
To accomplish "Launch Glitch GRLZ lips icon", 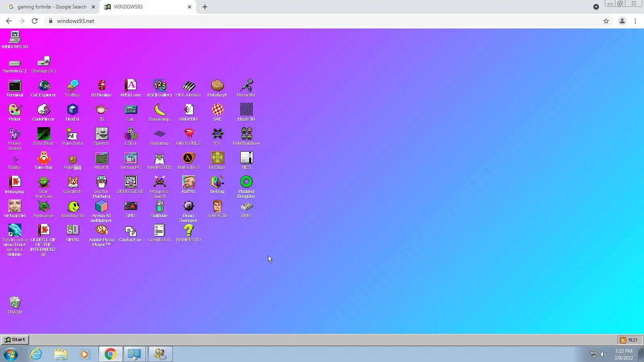I will click(188, 137).
